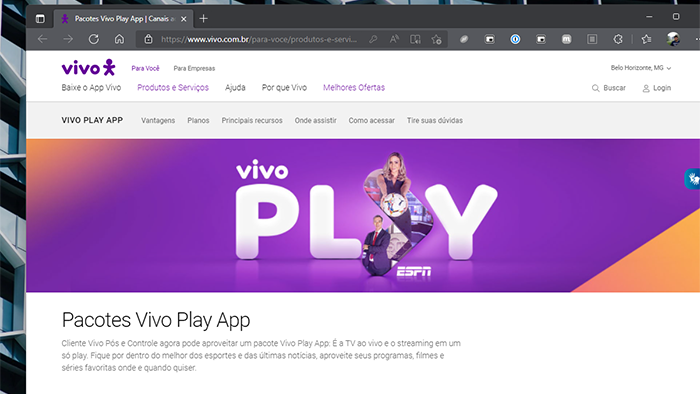Viewport: 700px width, 394px height.
Task: Close the Pacotes Vivo Play App tab
Action: click(x=183, y=19)
